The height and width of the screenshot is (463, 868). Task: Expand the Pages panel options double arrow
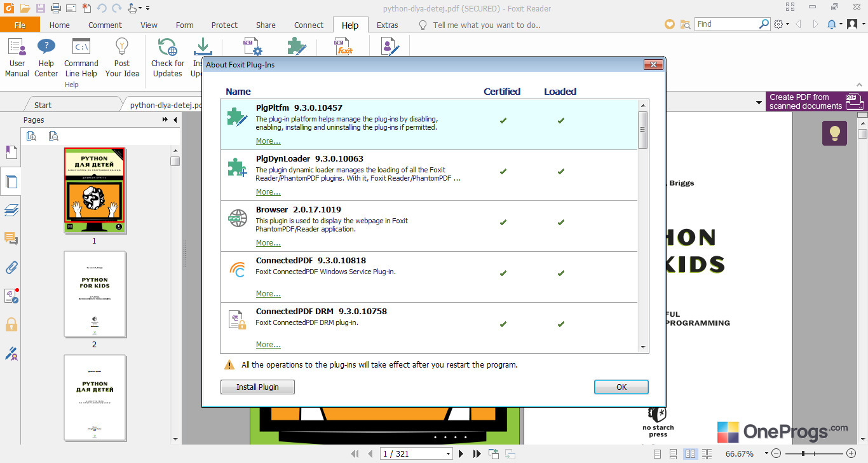point(165,120)
